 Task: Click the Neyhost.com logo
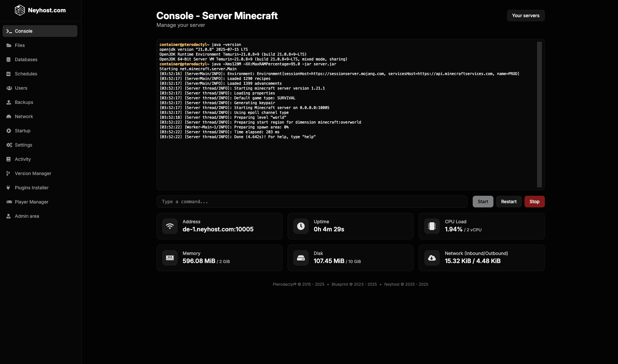coord(40,10)
